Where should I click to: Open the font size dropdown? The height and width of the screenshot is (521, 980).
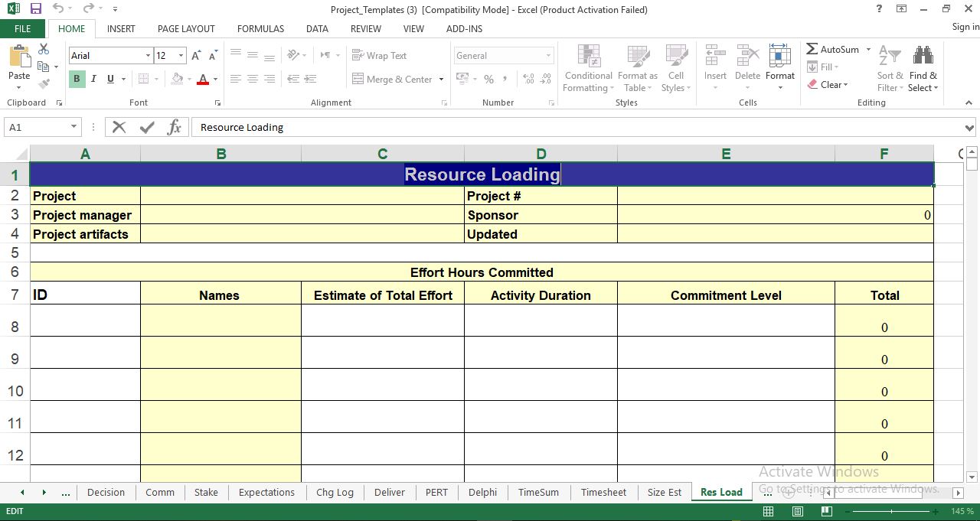pos(181,55)
